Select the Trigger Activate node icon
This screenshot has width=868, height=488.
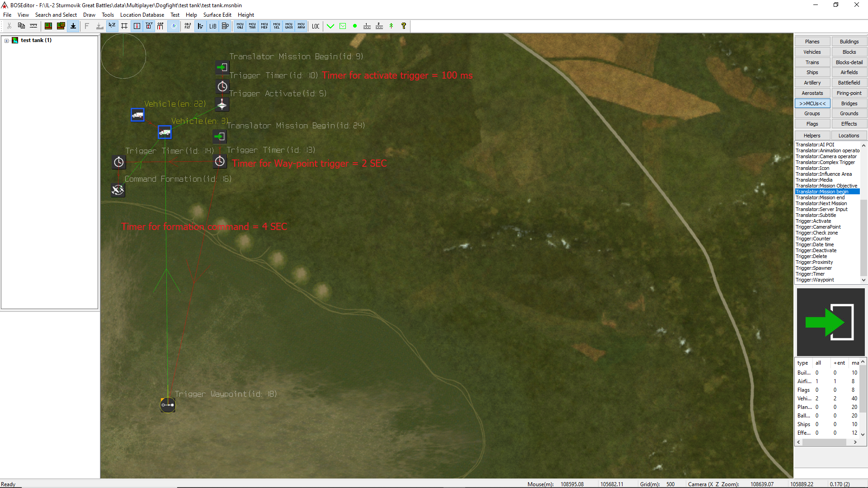pyautogui.click(x=222, y=105)
